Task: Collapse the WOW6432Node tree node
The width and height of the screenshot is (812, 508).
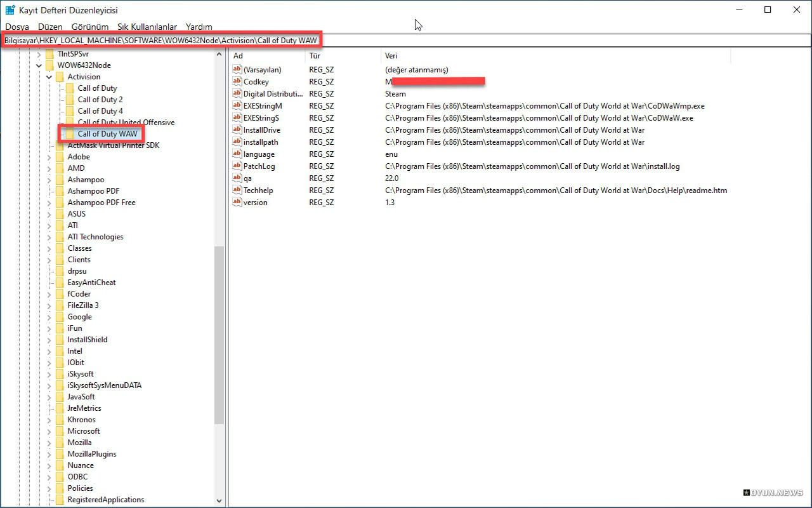Action: 39,65
